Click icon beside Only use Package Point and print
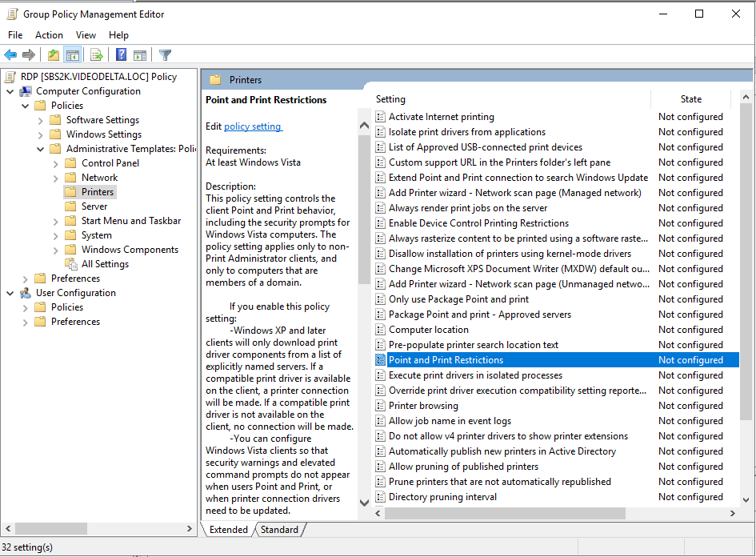756x557 pixels. click(381, 299)
